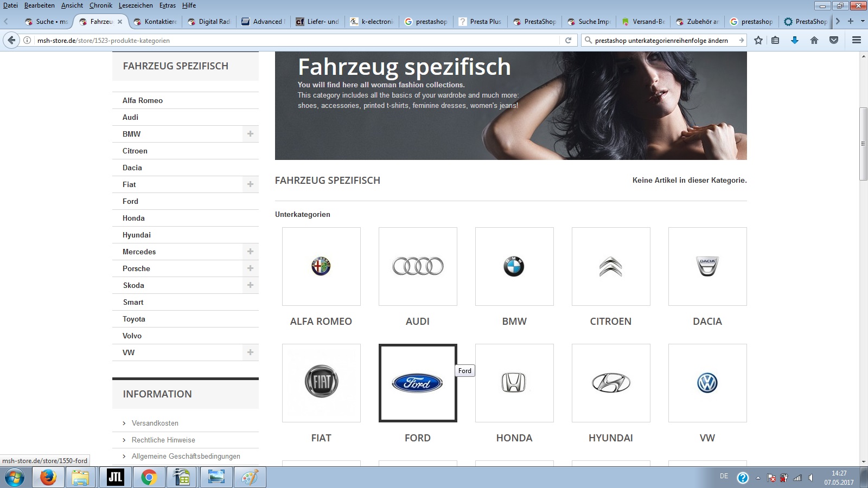Screen dimensions: 868x488
Task: Open the Volvo sidebar link
Action: pos(132,336)
